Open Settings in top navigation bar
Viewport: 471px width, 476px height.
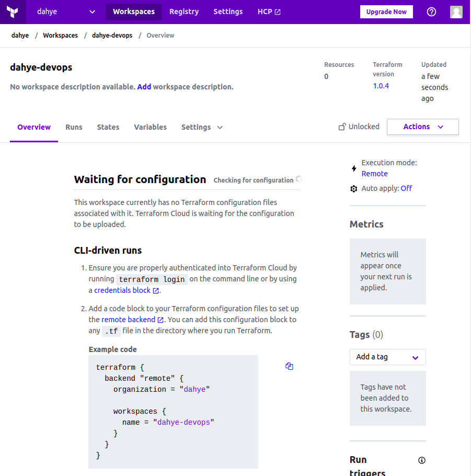228,12
